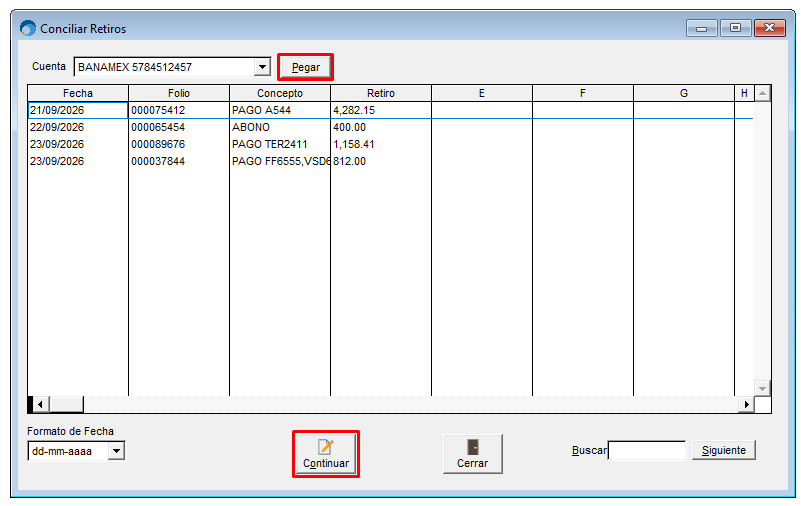Select the PAGO TER2411 cell
Image resolution: width=801 pixels, height=506 pixels.
click(280, 144)
